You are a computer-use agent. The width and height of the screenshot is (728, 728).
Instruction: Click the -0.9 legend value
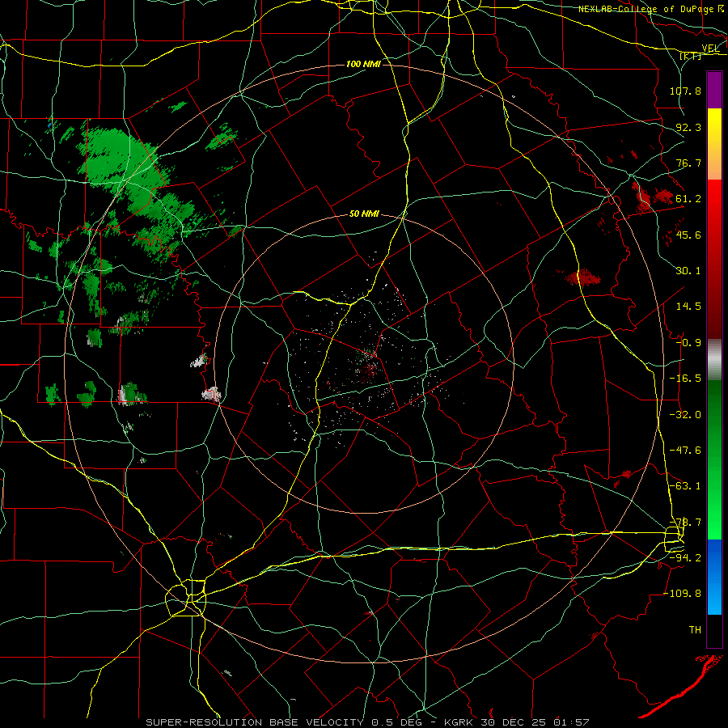pos(688,343)
